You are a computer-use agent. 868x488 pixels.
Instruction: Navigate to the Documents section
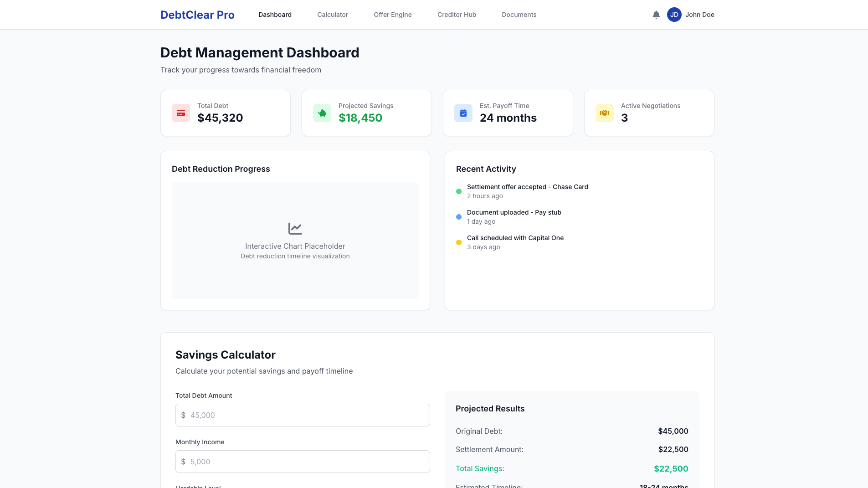[519, 14]
